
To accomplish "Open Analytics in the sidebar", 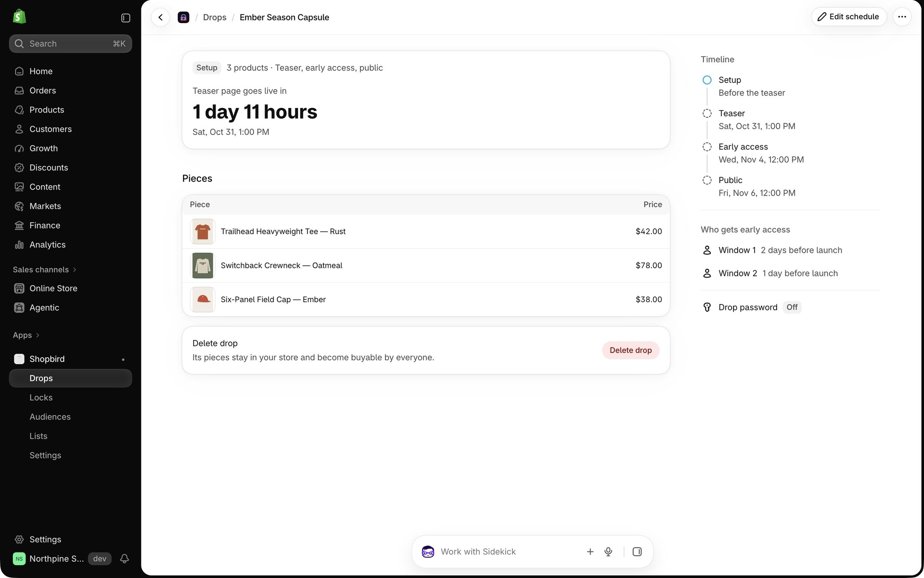I will click(70, 245).
